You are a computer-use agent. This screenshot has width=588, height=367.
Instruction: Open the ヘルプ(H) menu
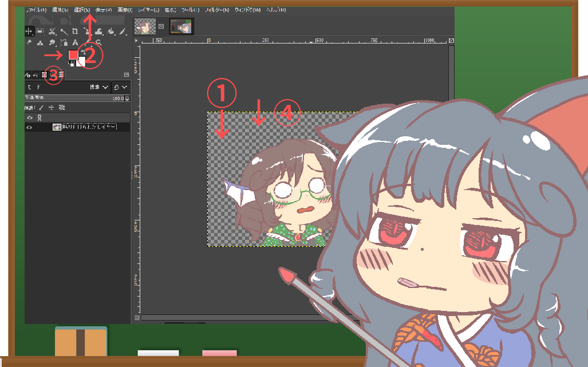[x=276, y=10]
